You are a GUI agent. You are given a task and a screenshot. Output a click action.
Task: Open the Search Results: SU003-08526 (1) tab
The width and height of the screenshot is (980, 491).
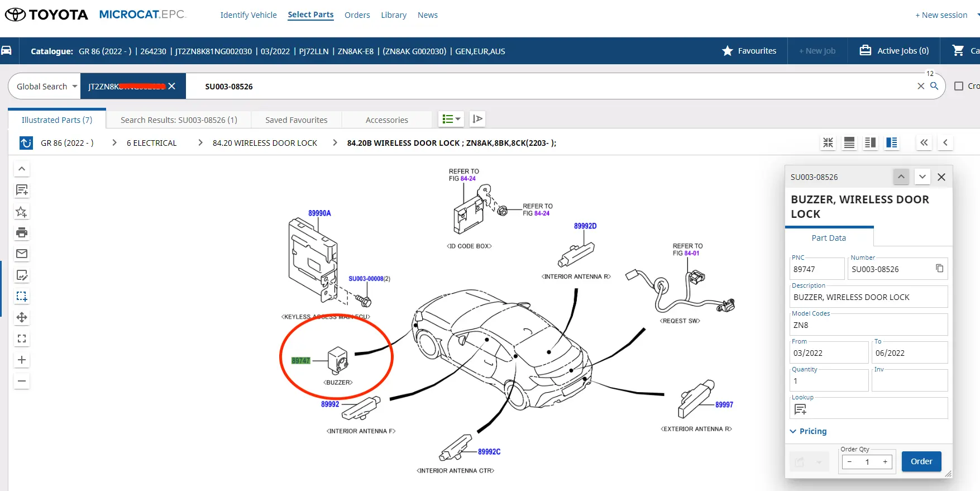click(179, 120)
